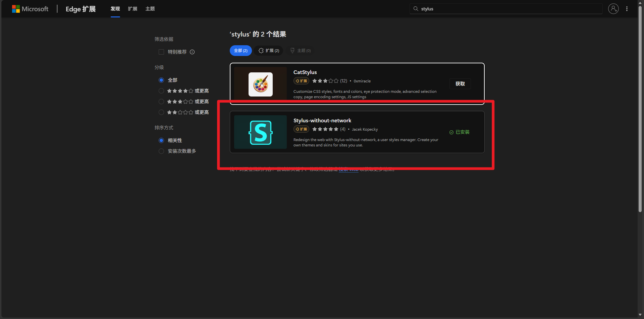
Task: Click the Jacek Kopecky publisher name
Action: [x=365, y=129]
